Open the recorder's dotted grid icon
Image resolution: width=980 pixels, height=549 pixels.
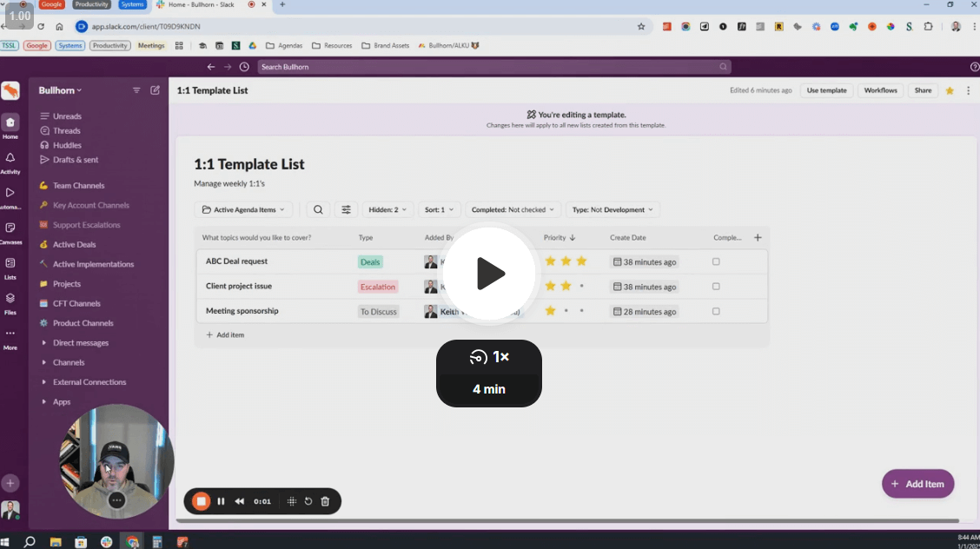[292, 501]
